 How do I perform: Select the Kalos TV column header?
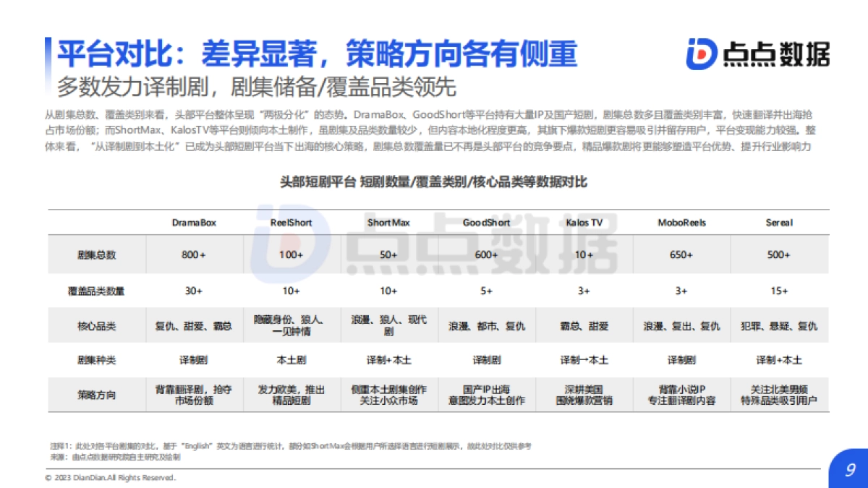(584, 223)
